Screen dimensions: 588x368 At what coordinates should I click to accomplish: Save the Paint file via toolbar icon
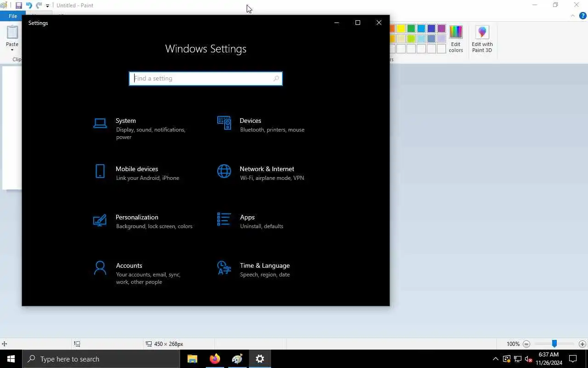(x=19, y=6)
